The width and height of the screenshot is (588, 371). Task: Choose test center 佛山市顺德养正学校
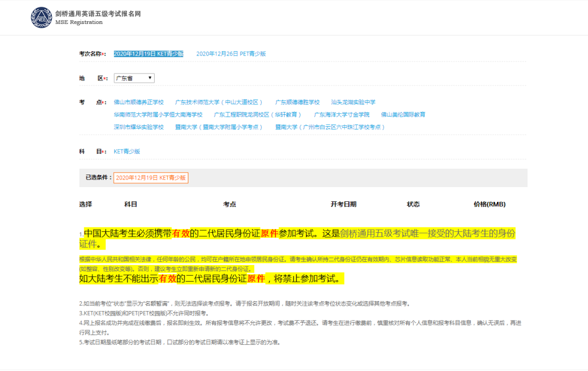(139, 102)
